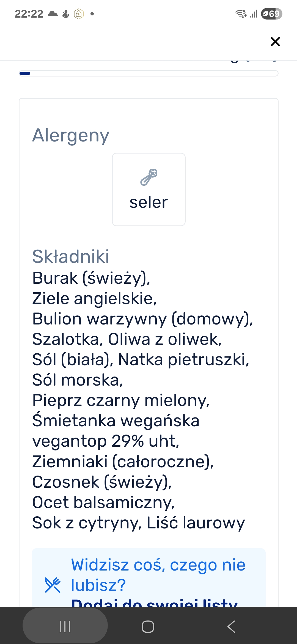Viewport: 297px width, 644px height.
Task: Tap the "Burak (świeży)" ingredient
Action: tap(91, 278)
